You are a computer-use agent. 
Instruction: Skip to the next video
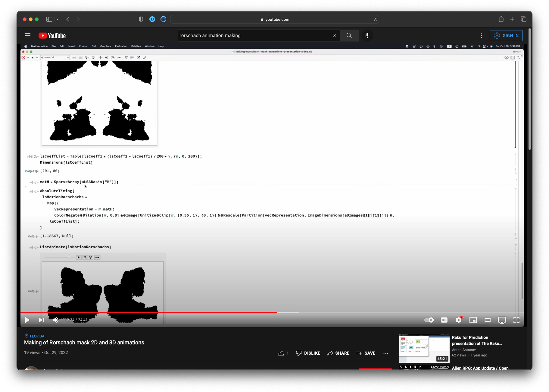point(42,320)
